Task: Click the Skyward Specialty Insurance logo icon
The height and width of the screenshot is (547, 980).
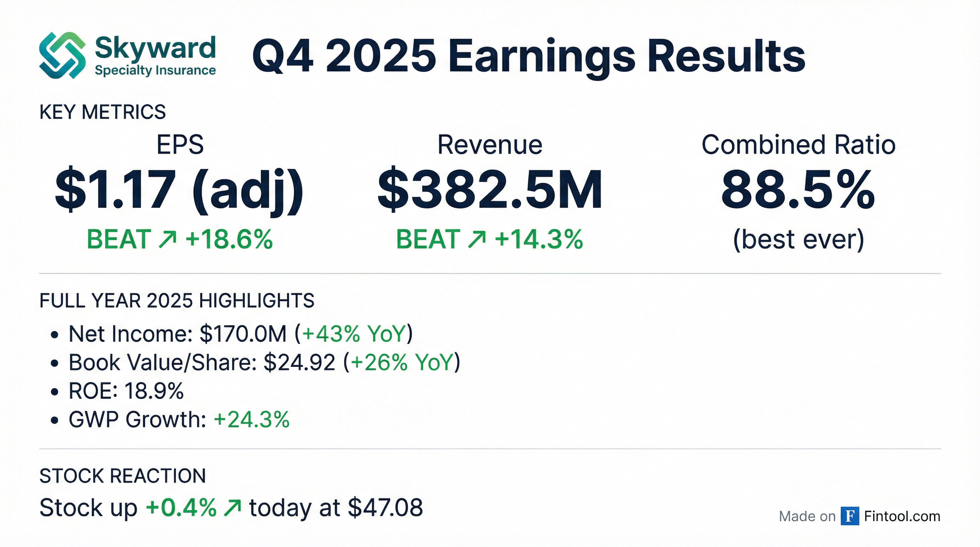Action: click(62, 55)
